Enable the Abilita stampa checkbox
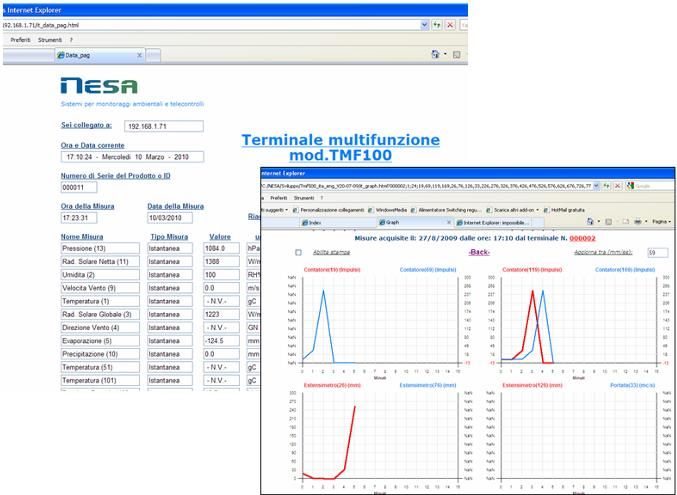677x495 pixels. 298,252
